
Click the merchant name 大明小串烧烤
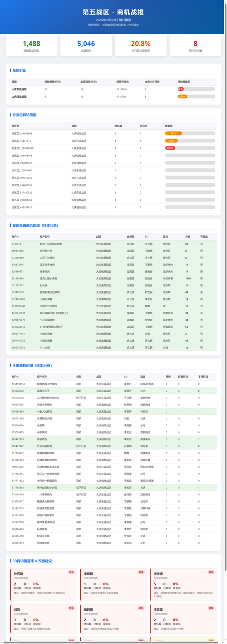(44, 404)
